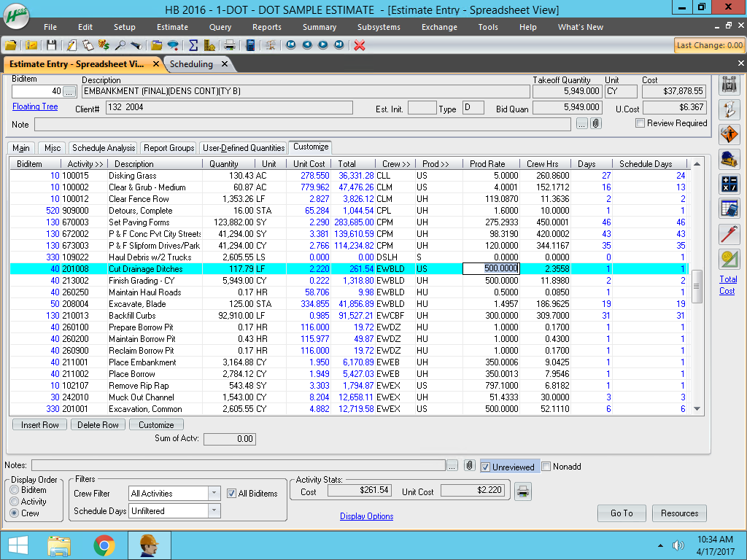The image size is (747, 560).
Task: Expand the Notes ellipsis button at bottom
Action: click(452, 465)
